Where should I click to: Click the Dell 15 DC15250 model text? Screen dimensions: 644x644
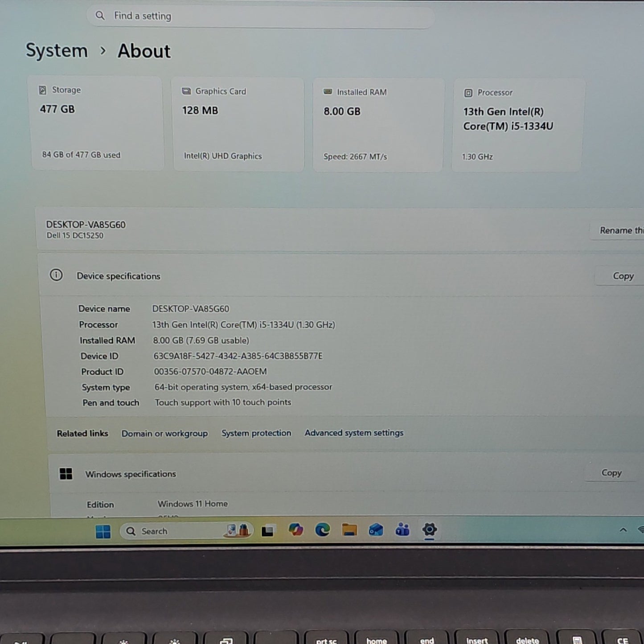[75, 235]
